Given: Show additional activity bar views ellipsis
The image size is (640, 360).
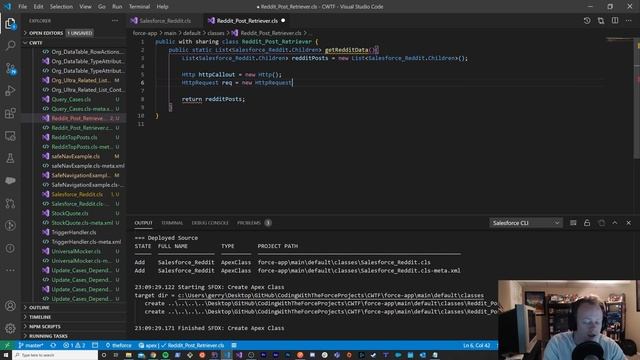Looking at the screenshot, I should pos(10,270).
